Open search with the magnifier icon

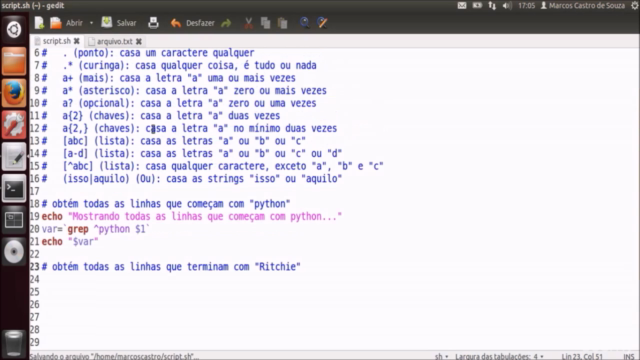point(304,23)
